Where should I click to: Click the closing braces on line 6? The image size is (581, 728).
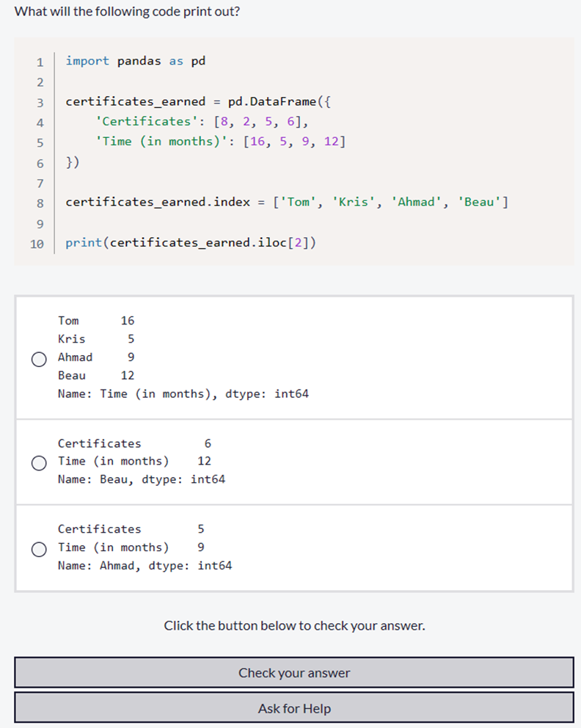[x=73, y=161]
